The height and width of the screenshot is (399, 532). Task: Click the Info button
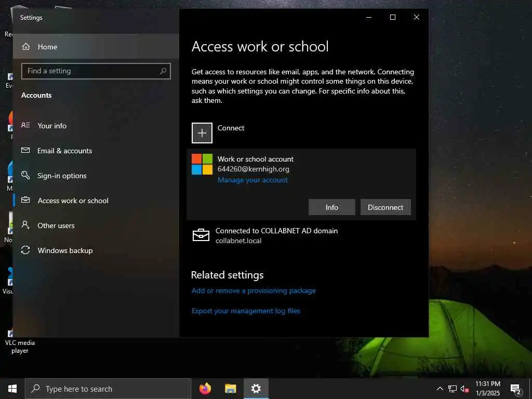pos(332,207)
